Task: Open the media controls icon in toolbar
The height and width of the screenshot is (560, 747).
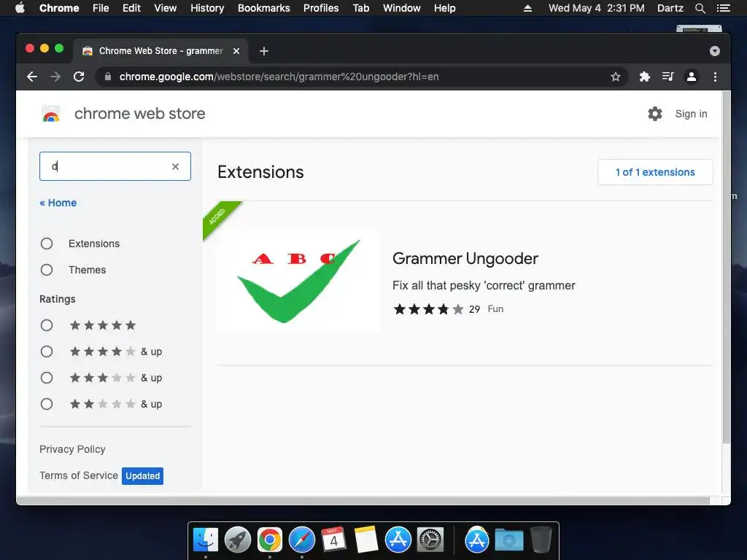Action: click(668, 77)
